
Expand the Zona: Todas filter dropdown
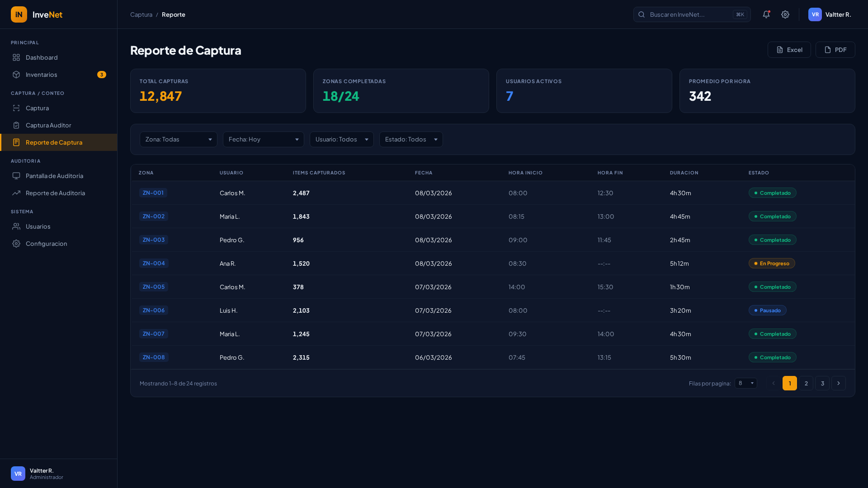[178, 139]
